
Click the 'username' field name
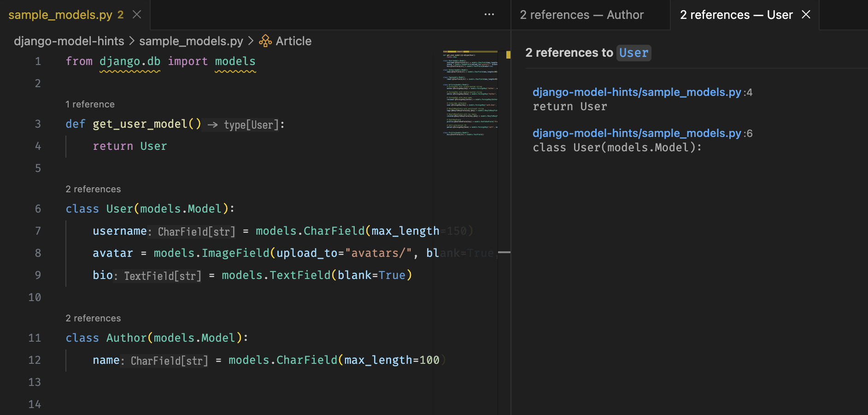click(x=120, y=231)
